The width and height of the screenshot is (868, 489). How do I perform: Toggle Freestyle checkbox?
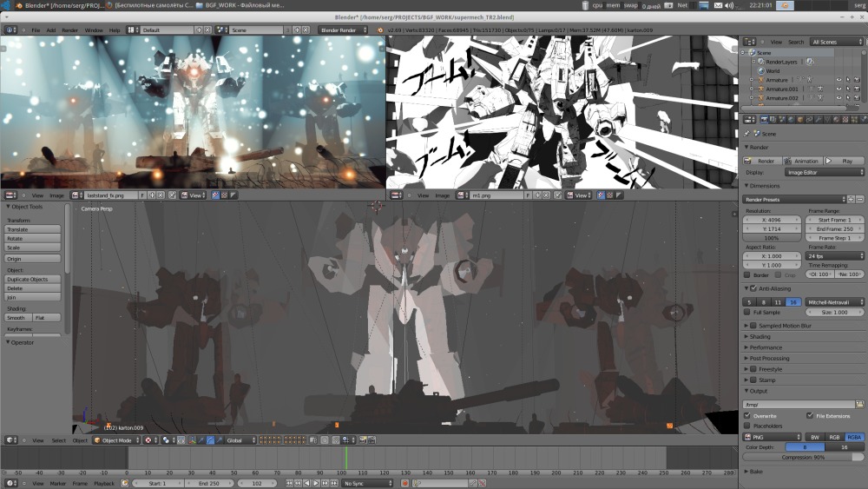753,369
